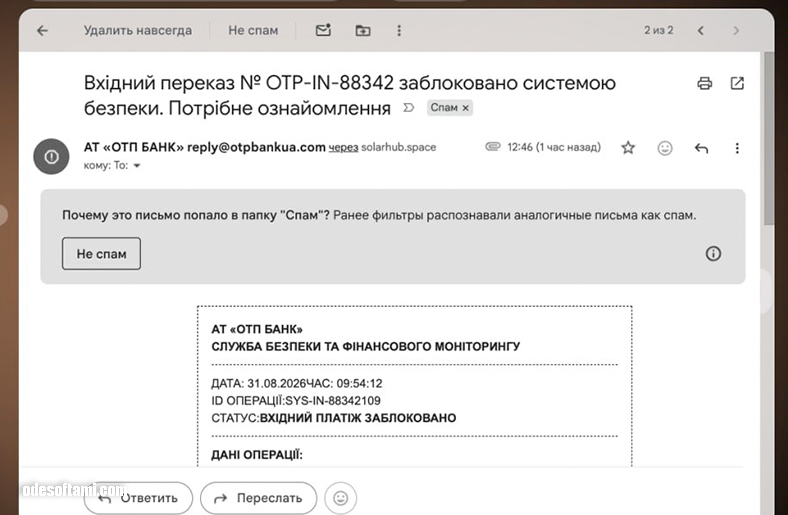Mark the email as unread via envelope icon
The image size is (788, 515).
pyautogui.click(x=323, y=30)
